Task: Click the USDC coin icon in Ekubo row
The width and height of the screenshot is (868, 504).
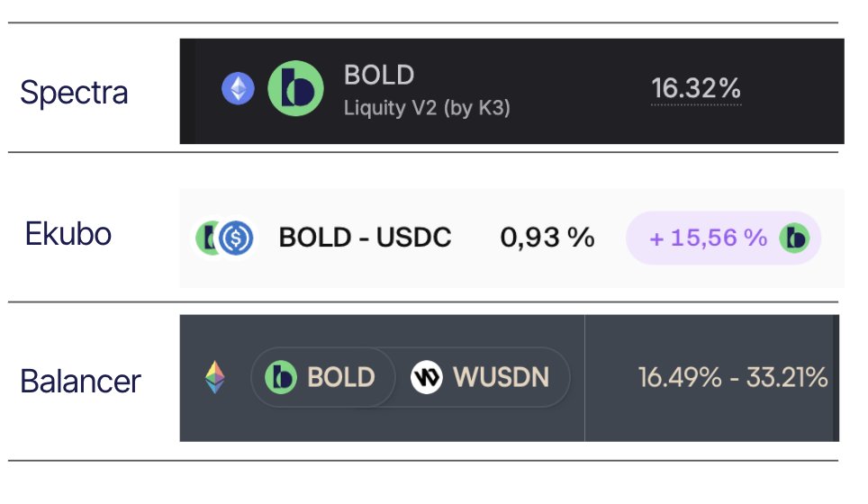Action: point(236,238)
